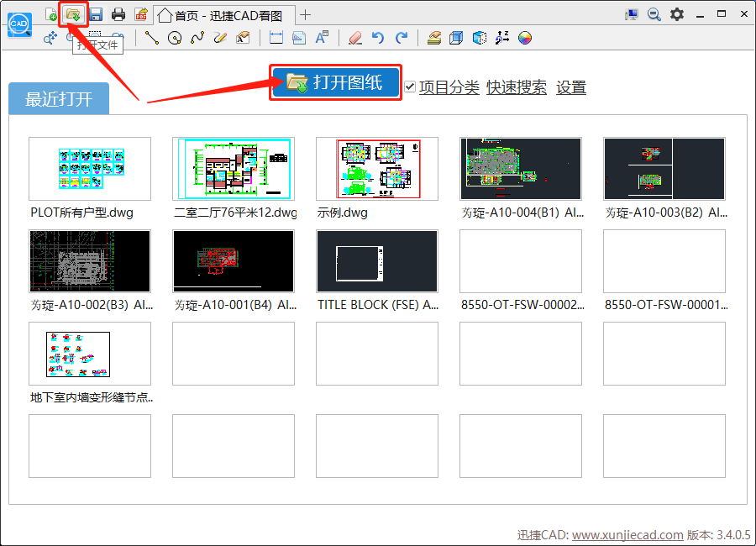
Task: Click the CAD application logo
Action: point(20,24)
